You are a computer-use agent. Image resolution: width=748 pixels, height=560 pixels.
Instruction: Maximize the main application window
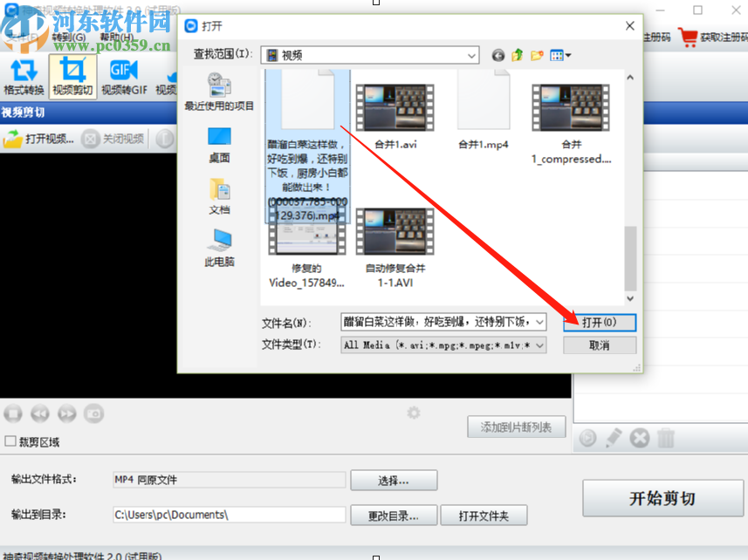[697, 10]
